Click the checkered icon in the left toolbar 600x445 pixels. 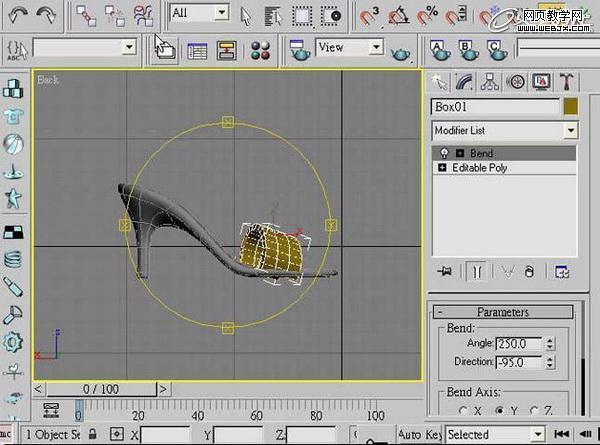13,231
